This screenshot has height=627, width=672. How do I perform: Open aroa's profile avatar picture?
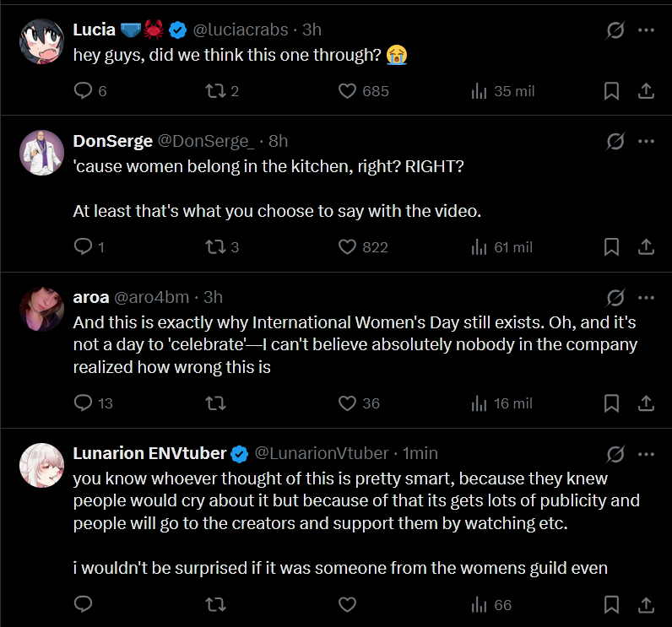coord(41,308)
